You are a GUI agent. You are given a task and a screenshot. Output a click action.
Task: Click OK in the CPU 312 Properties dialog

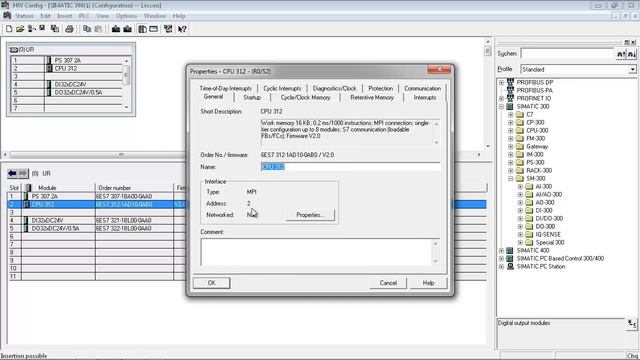click(211, 283)
